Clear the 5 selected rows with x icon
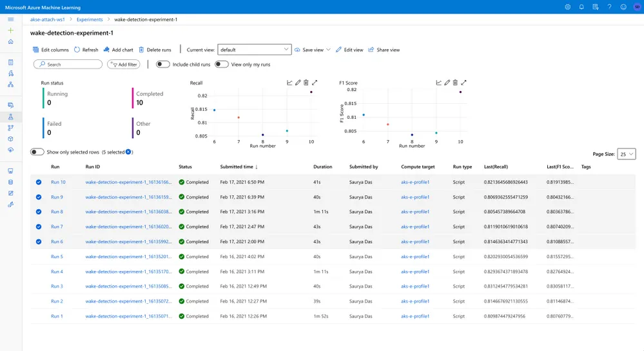This screenshot has height=351, width=644. click(x=128, y=152)
